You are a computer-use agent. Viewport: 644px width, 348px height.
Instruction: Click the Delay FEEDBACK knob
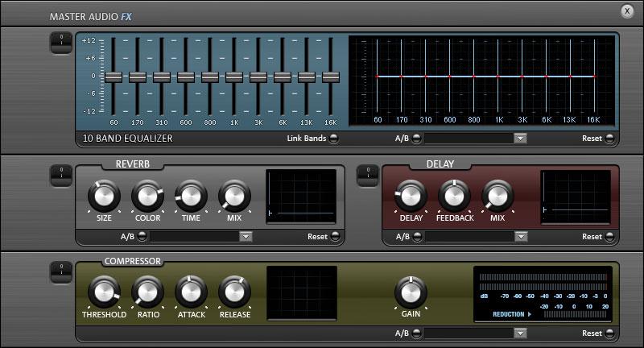tap(454, 197)
